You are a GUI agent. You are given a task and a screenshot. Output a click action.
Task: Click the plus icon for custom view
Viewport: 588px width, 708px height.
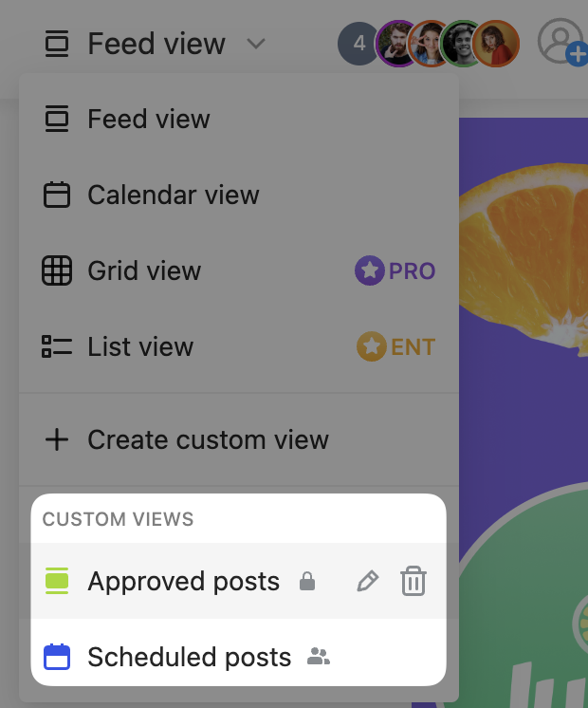click(x=57, y=440)
